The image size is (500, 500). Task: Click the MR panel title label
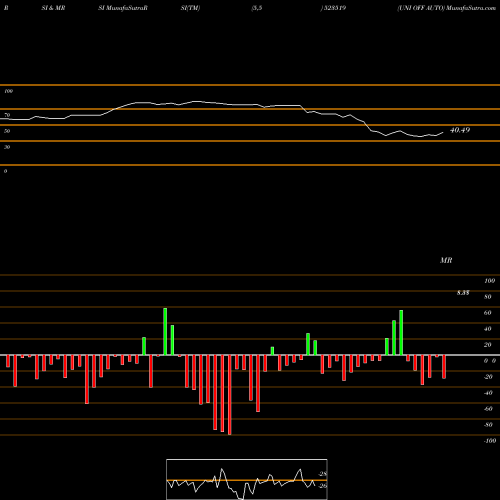point(446,260)
